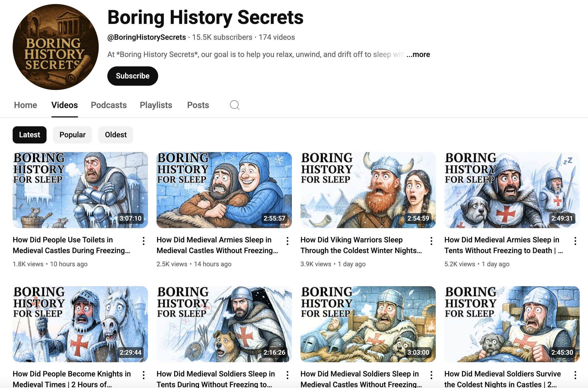This screenshot has height=388, width=588.
Task: Open the Posts tab
Action: (x=198, y=105)
